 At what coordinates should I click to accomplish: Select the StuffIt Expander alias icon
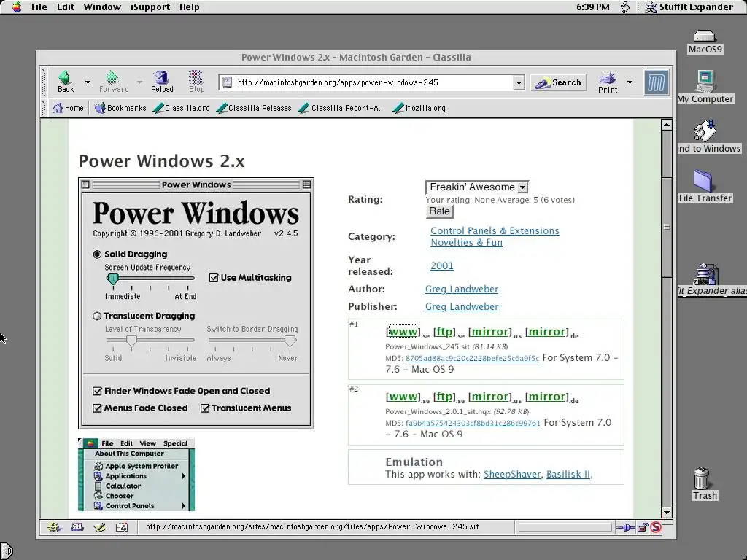[x=709, y=279]
